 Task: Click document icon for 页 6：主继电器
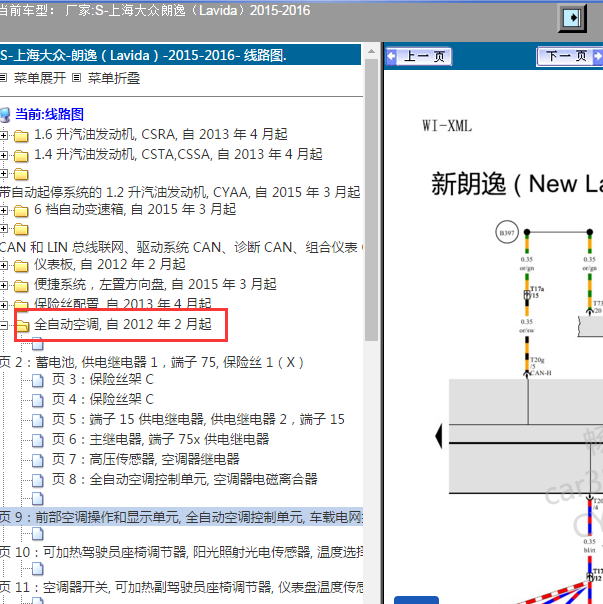(x=37, y=440)
